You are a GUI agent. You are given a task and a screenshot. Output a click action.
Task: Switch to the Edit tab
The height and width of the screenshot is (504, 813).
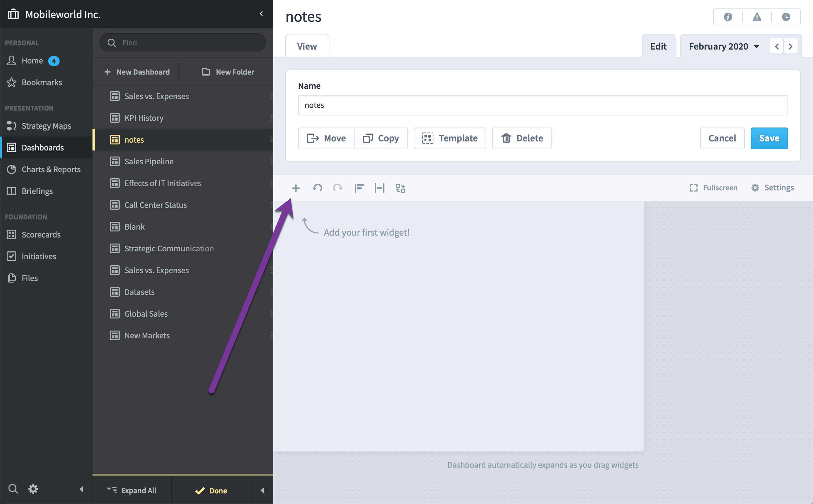(x=658, y=46)
